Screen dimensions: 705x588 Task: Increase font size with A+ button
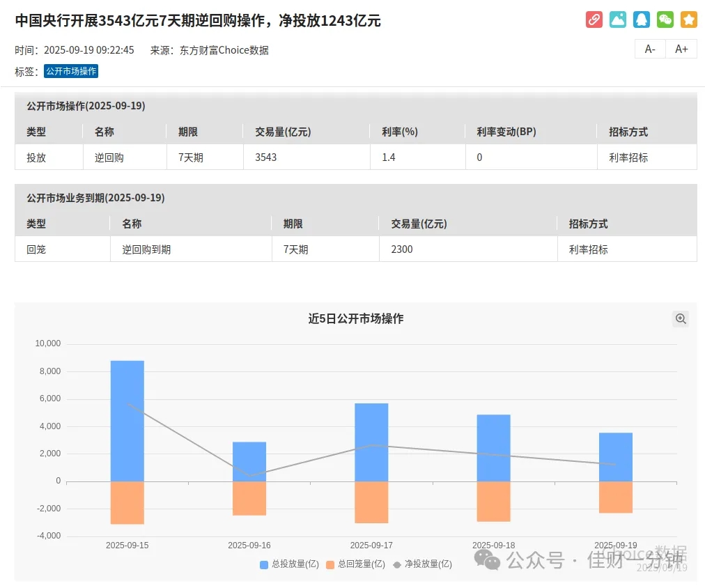[x=681, y=49]
